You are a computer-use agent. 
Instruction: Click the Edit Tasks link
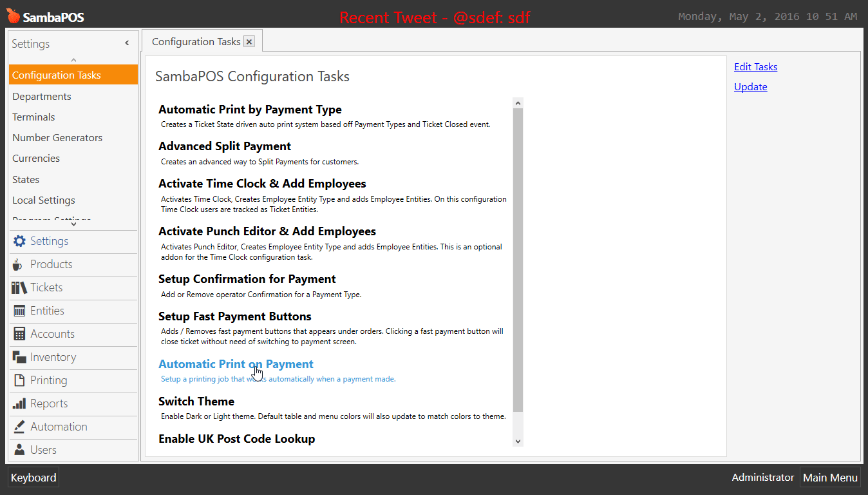[x=755, y=66]
